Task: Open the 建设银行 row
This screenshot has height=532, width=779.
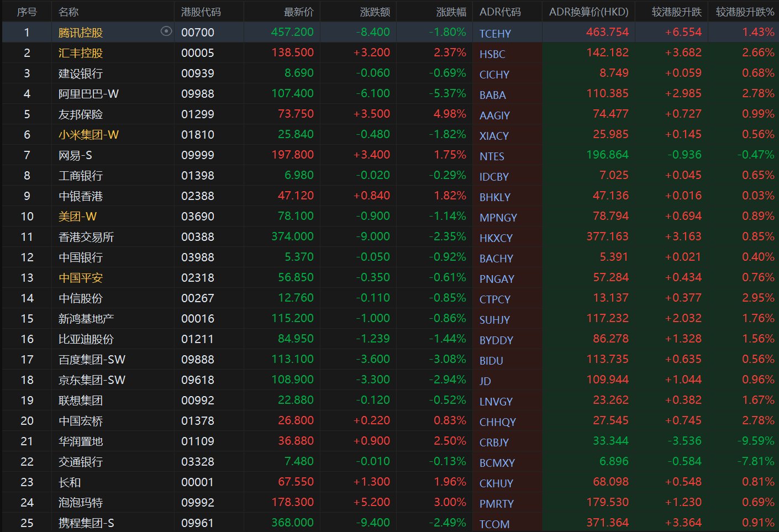Action: (x=389, y=73)
